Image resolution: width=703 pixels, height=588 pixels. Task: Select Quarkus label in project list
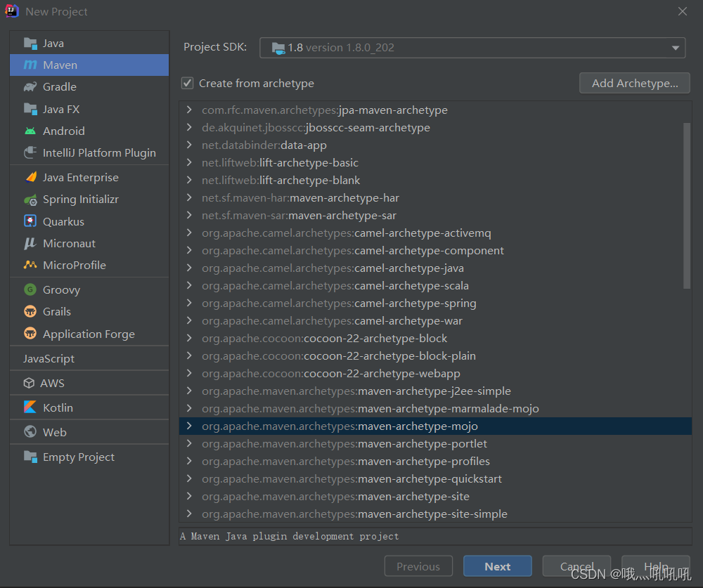coord(63,222)
